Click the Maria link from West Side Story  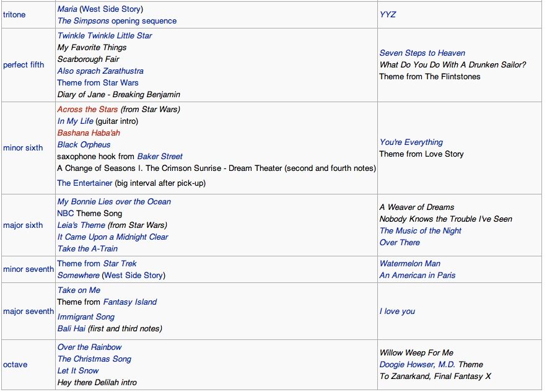click(x=68, y=9)
